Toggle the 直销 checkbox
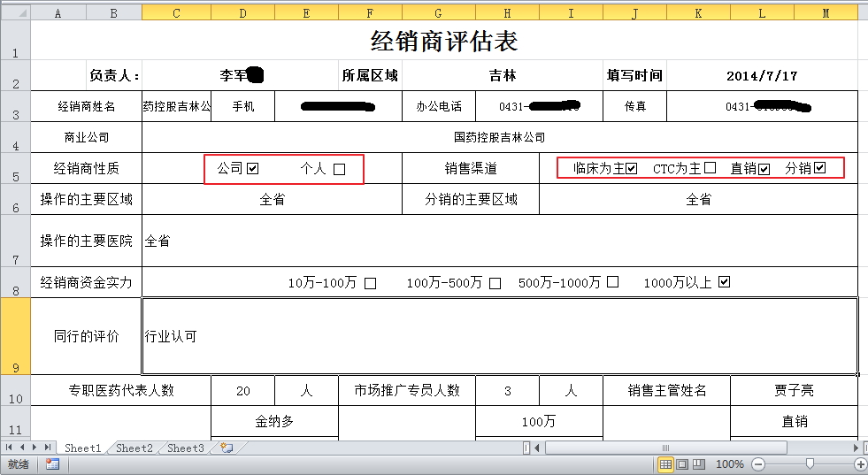 [764, 169]
